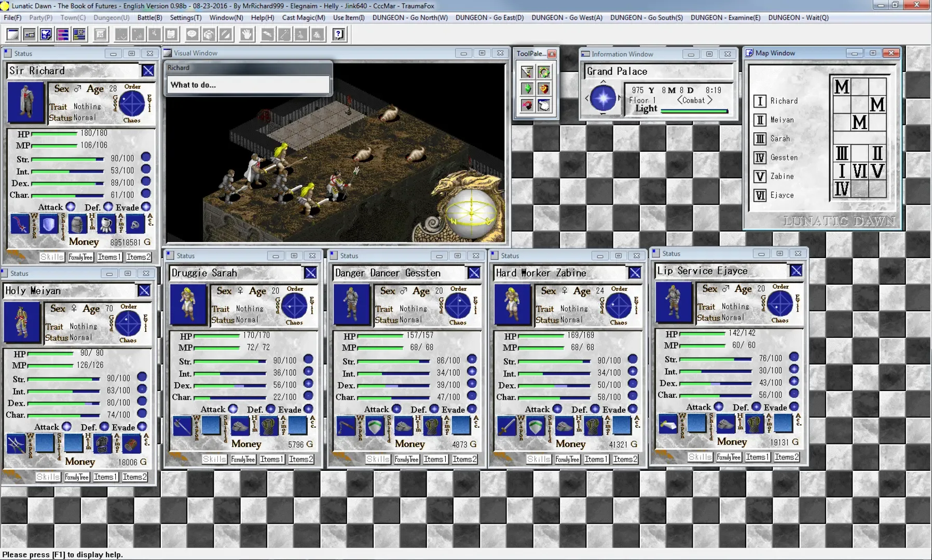Toggle the Str. orb in Zabine's window
The height and width of the screenshot is (560, 932).
(x=632, y=358)
